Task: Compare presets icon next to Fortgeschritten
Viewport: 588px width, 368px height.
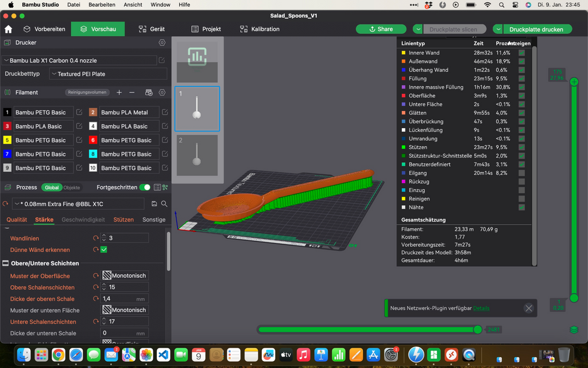Action: (x=165, y=187)
